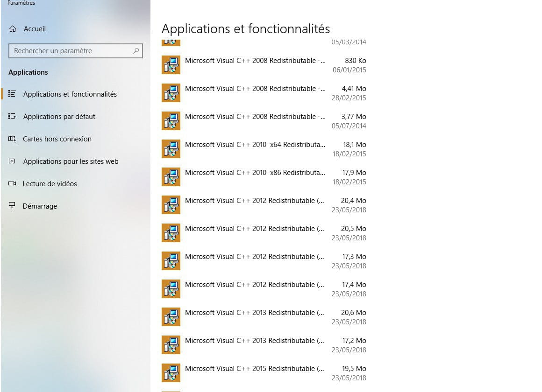This screenshot has width=542, height=392.
Task: Click the 20,4 Mo size value
Action: click(x=354, y=200)
